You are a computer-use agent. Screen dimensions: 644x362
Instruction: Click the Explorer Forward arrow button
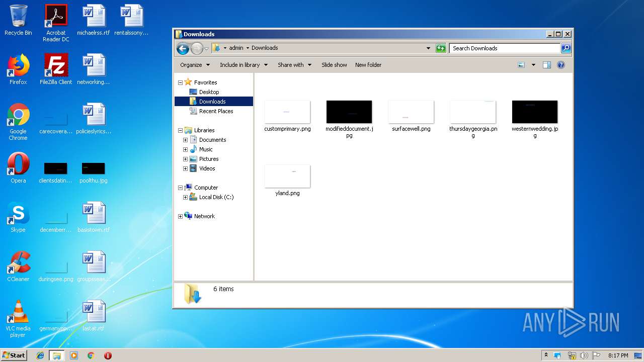pyautogui.click(x=197, y=48)
